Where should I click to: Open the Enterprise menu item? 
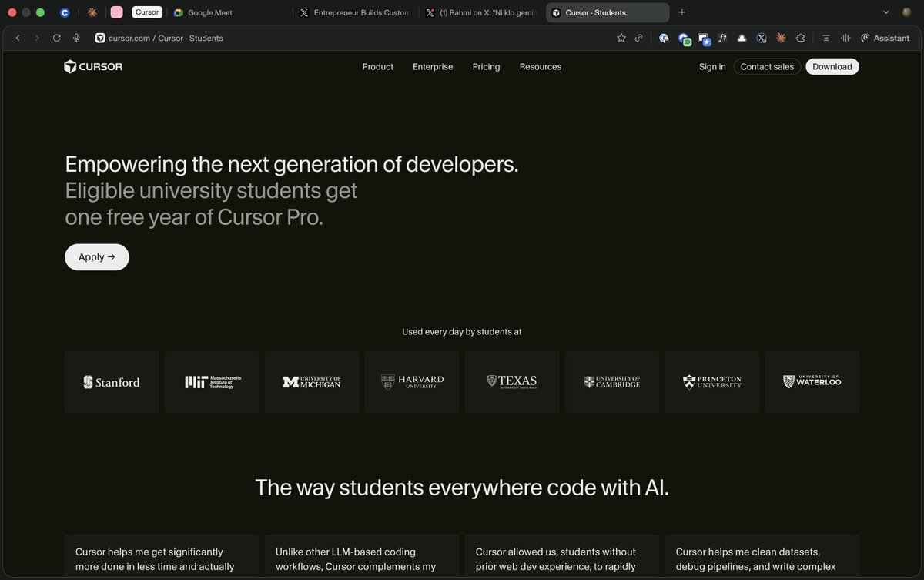(x=433, y=67)
